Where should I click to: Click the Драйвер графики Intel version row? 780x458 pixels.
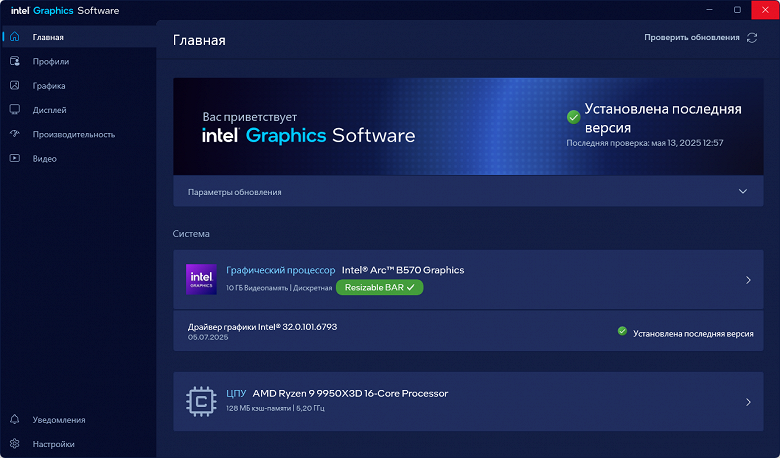(x=468, y=331)
